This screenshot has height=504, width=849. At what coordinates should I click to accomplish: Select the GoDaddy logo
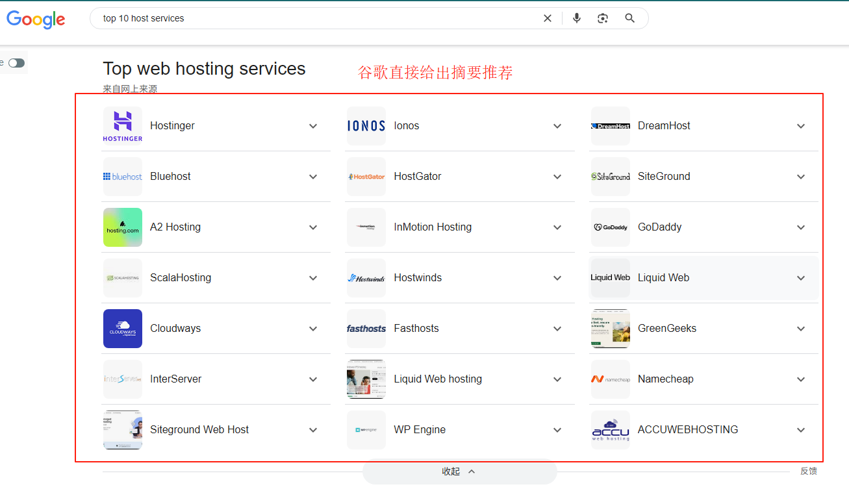[x=610, y=227]
